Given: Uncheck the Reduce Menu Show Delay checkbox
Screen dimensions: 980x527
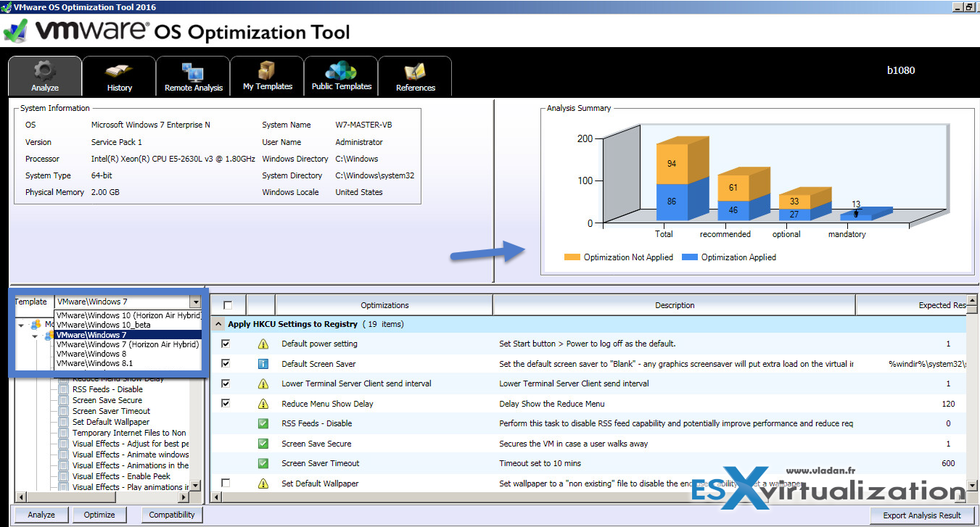Looking at the screenshot, I should coord(226,404).
